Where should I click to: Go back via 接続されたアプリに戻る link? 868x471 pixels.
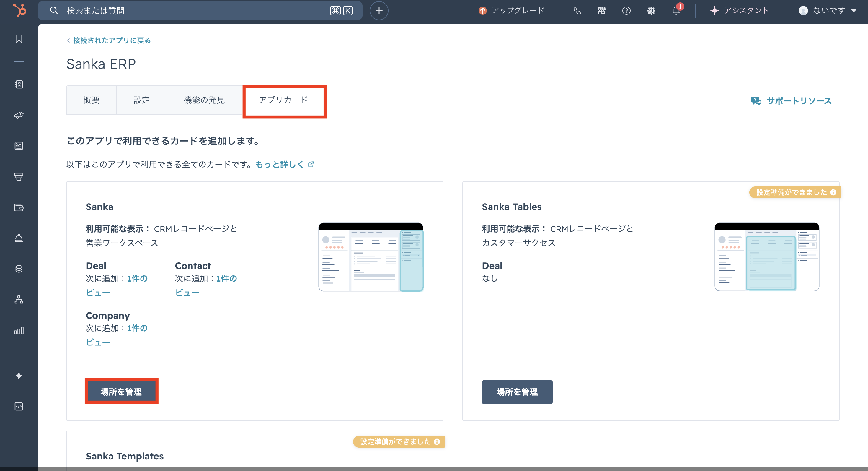(112, 40)
